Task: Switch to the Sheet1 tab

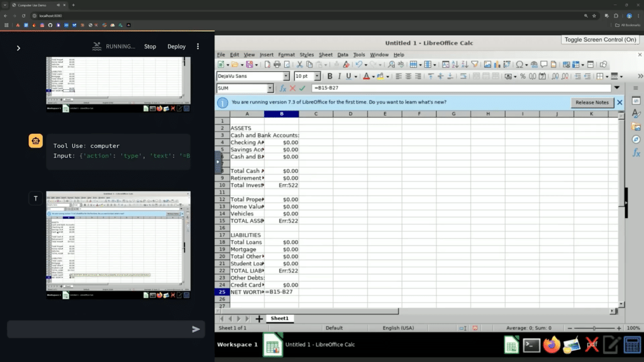Action: click(279, 319)
